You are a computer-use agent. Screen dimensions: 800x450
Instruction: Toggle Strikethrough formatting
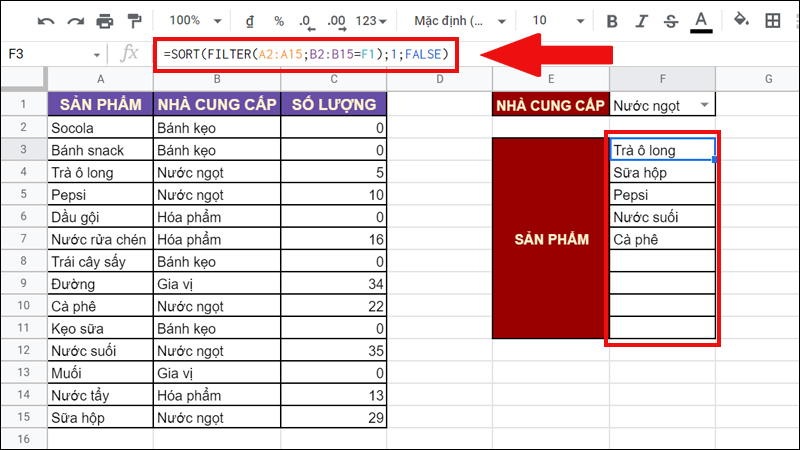[669, 20]
